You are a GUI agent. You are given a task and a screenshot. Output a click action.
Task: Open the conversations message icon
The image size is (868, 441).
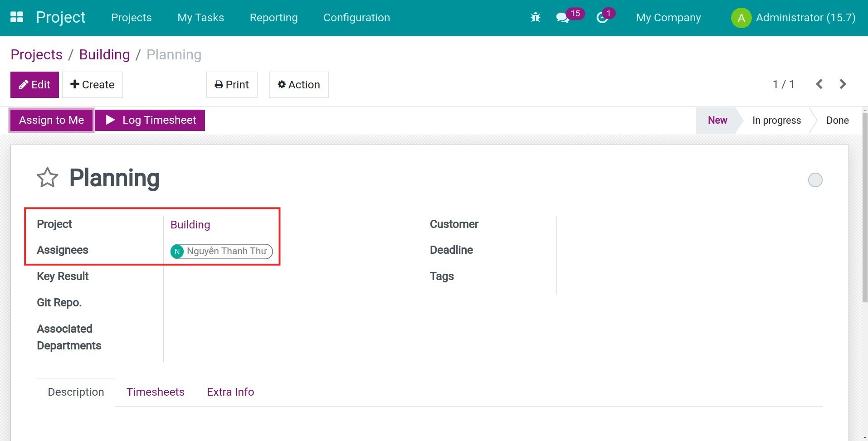coord(562,18)
